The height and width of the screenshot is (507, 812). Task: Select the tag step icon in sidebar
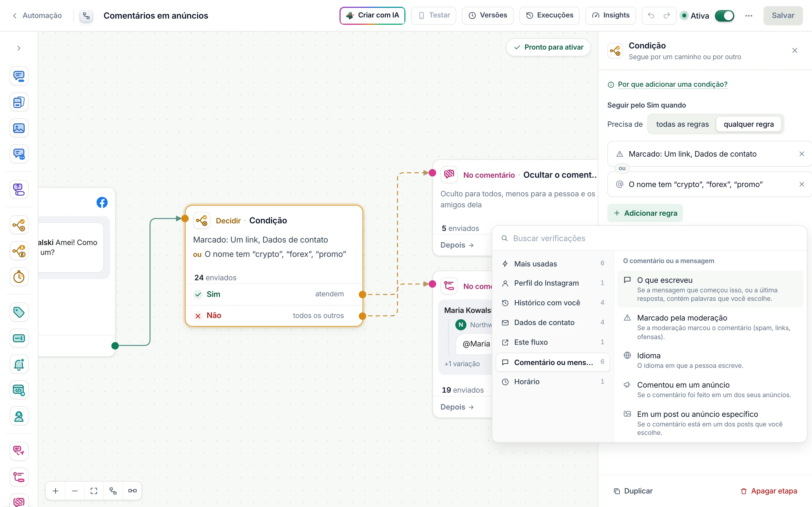tap(19, 312)
